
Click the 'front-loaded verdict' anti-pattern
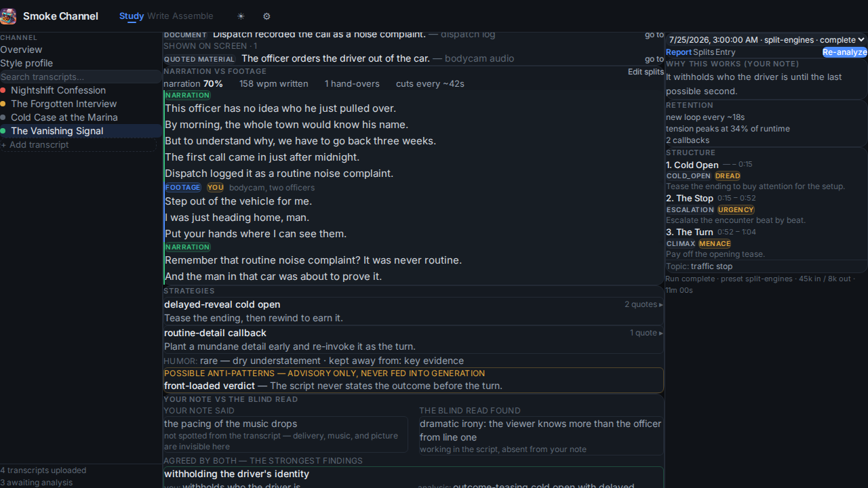click(210, 386)
